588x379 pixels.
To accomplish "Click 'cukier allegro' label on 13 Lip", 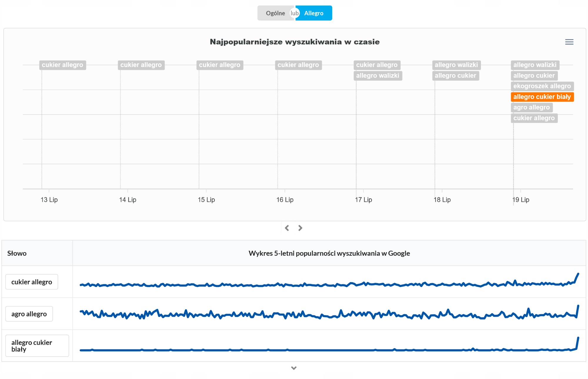I will (x=62, y=65).
